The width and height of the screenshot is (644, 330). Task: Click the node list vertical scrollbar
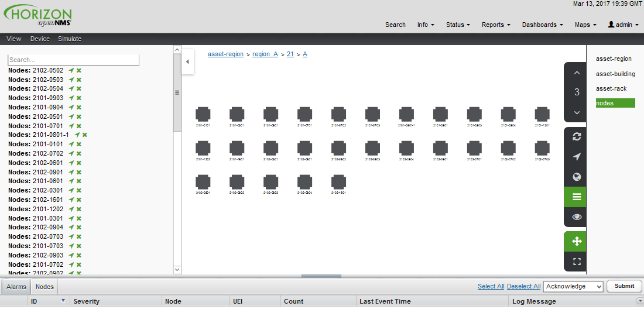177,92
